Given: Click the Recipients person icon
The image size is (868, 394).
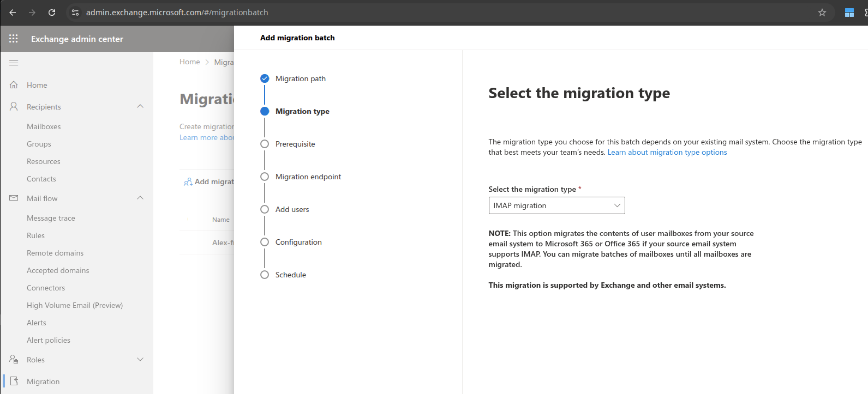Looking at the screenshot, I should point(14,107).
